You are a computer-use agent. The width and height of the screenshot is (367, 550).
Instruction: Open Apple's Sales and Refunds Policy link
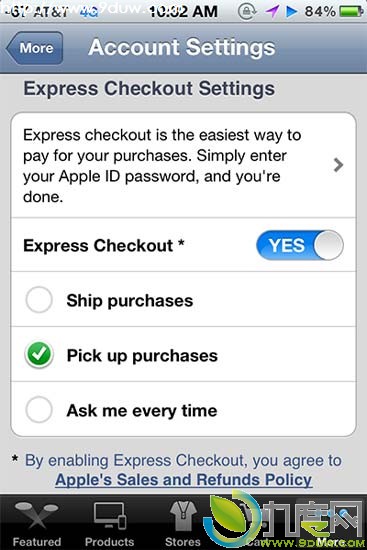click(184, 479)
